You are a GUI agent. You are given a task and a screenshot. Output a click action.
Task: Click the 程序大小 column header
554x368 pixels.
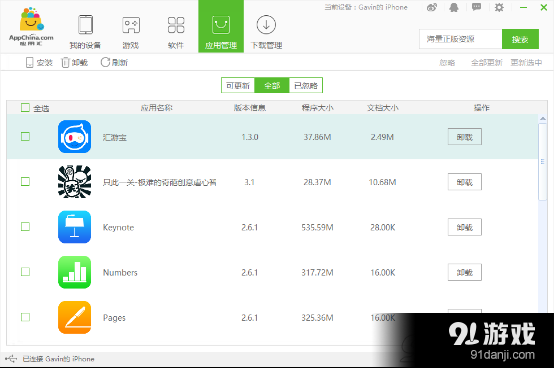coord(317,108)
